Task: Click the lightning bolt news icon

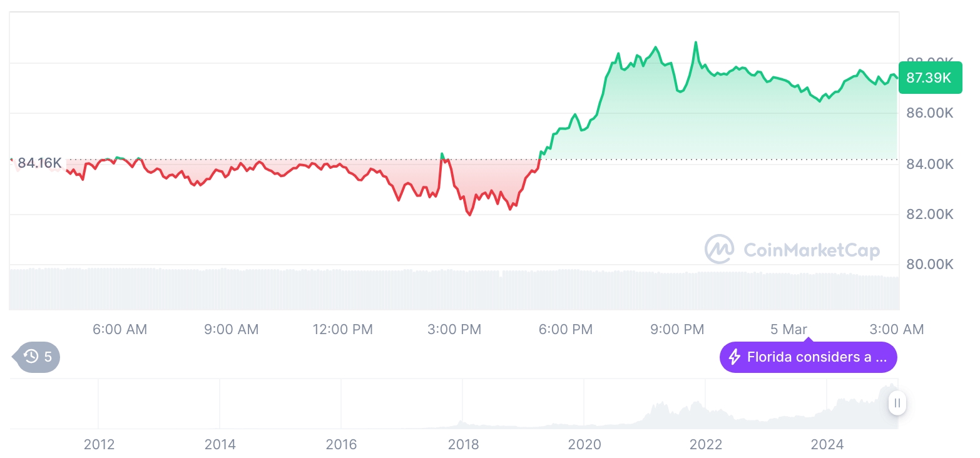Action: pos(735,357)
